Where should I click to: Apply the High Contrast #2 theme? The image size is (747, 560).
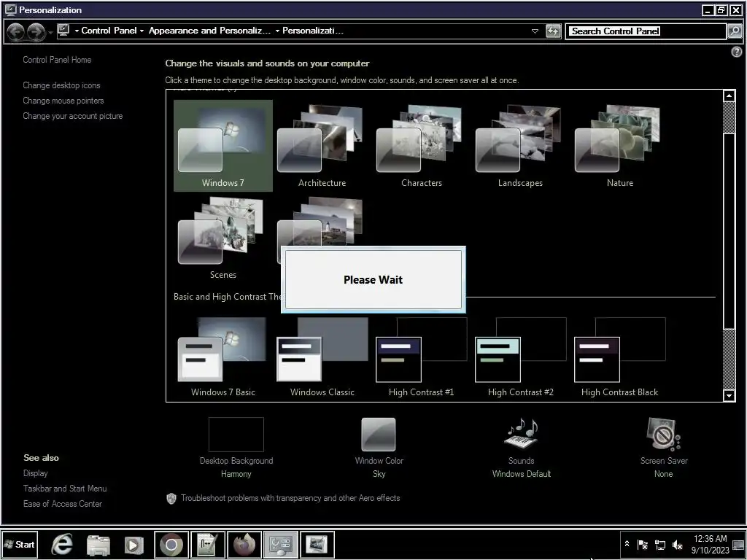tap(520, 357)
